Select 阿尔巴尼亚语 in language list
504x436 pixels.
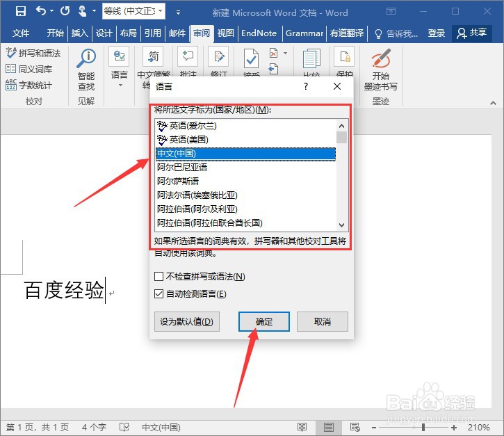(x=245, y=168)
